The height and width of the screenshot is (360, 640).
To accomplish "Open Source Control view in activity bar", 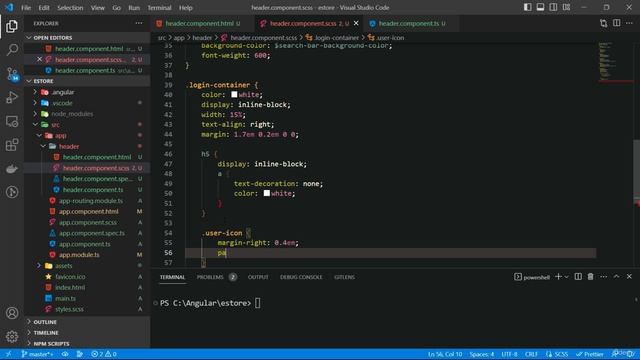I will [12, 74].
